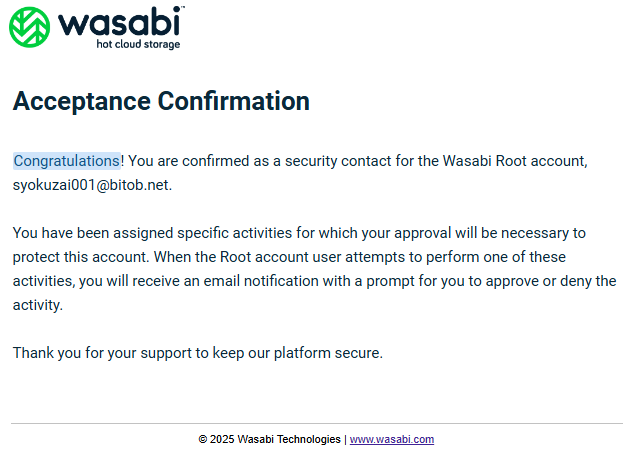Click the horizontal divider above footer
Viewport: 638px width, 457px height.
tap(317, 423)
